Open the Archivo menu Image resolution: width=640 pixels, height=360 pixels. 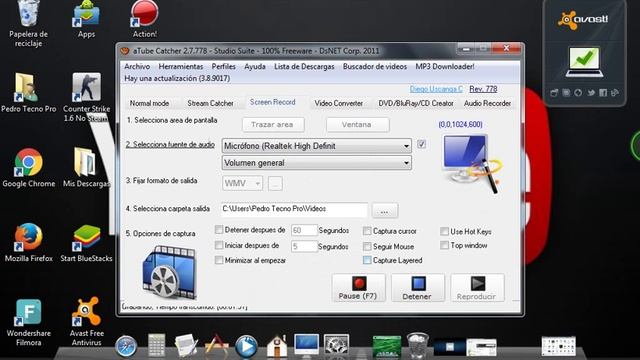[137, 66]
